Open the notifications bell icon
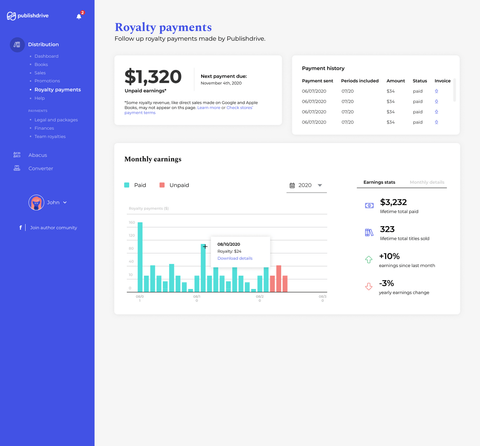480x446 pixels. [79, 16]
